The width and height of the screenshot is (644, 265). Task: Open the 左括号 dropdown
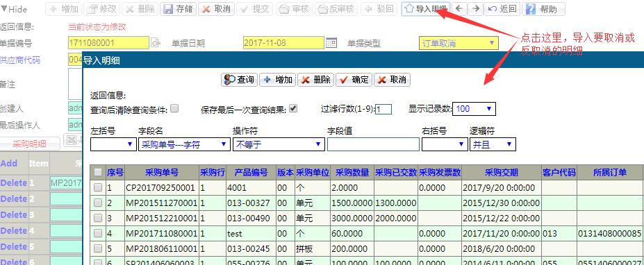113,144
